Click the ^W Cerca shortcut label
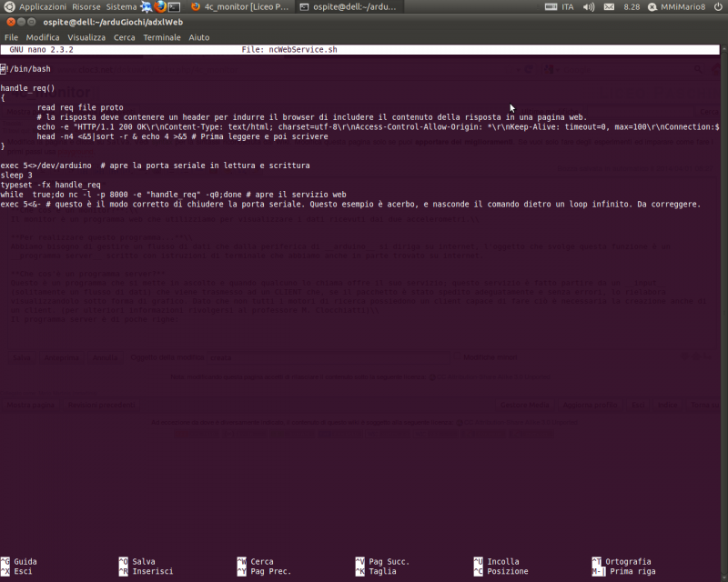Screen dimensions: 728x582 tap(256, 562)
